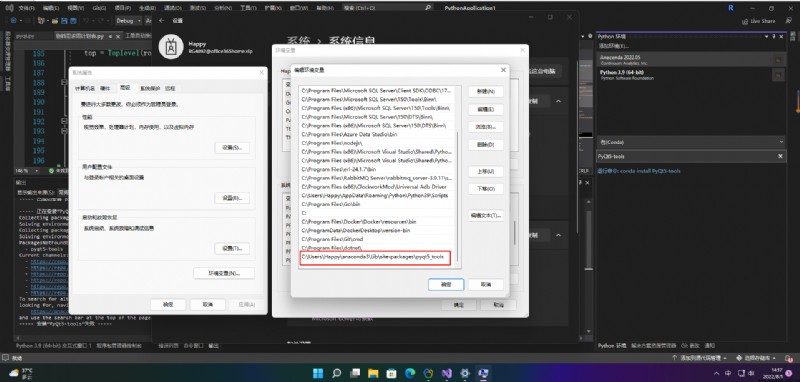Viewport: 800px width, 382px height.
Task: Select the C:\Program Files\Go\bin path entry
Action: click(x=377, y=204)
